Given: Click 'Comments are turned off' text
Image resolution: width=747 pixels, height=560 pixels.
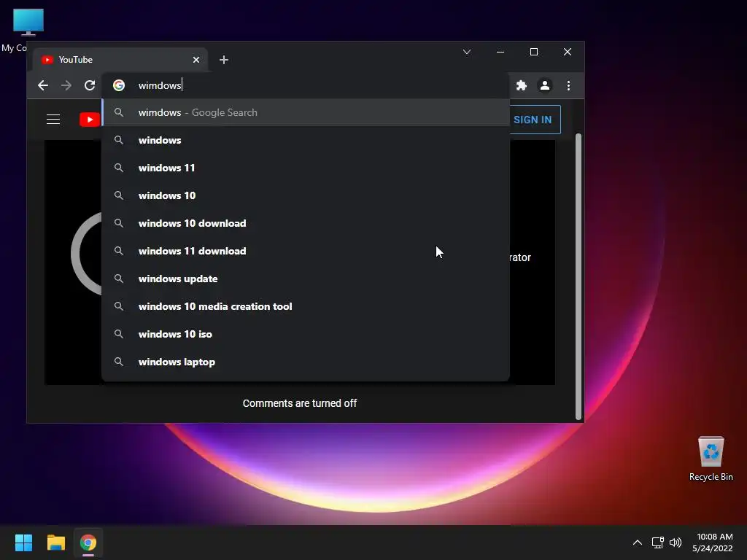Looking at the screenshot, I should pos(300,403).
